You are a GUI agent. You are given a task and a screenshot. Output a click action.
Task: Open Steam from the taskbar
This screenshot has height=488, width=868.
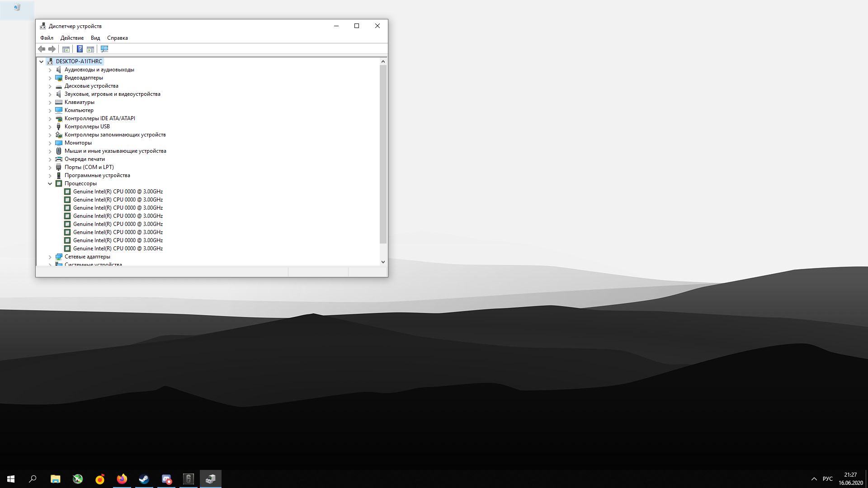click(144, 479)
